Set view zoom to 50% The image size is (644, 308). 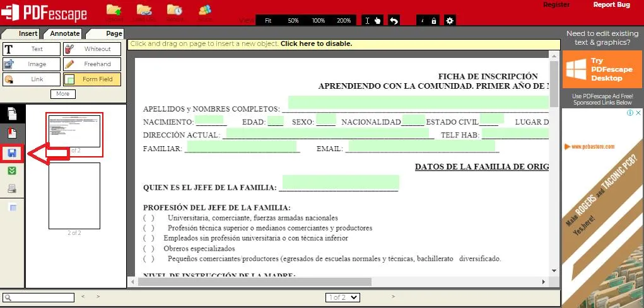point(293,21)
